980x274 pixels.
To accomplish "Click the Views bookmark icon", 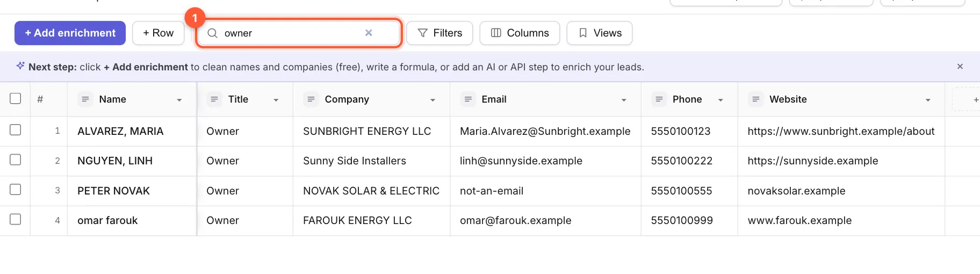I will (x=583, y=33).
